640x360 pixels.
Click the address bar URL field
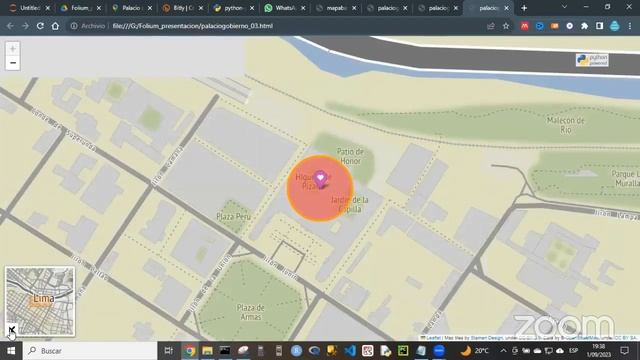coord(278,26)
